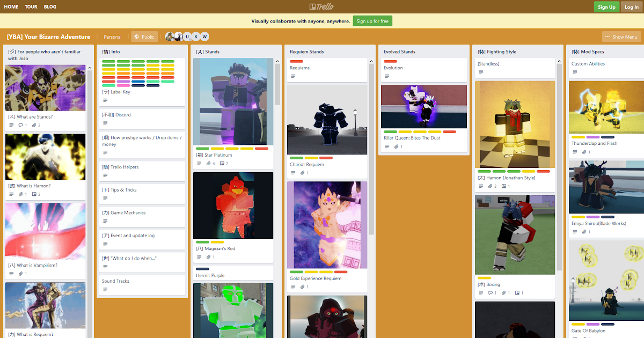The width and height of the screenshot is (644, 338).
Task: Click the Personal team label
Action: click(x=113, y=37)
